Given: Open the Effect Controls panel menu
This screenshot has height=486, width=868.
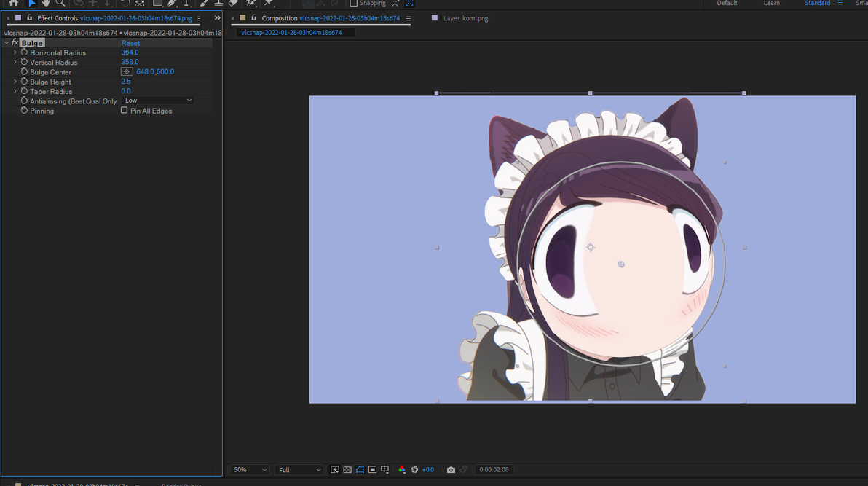Looking at the screenshot, I should 199,18.
